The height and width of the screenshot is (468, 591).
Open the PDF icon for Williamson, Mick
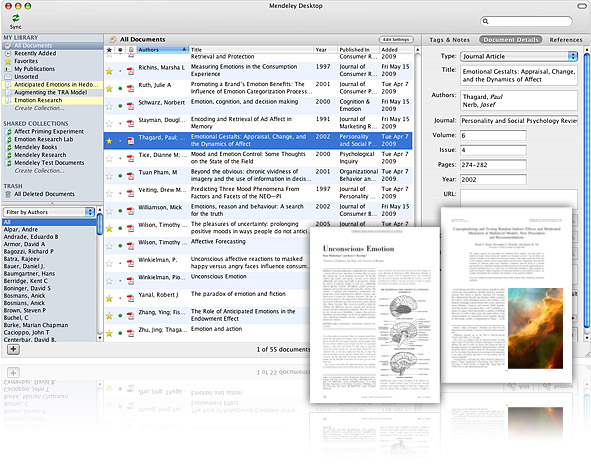point(130,211)
